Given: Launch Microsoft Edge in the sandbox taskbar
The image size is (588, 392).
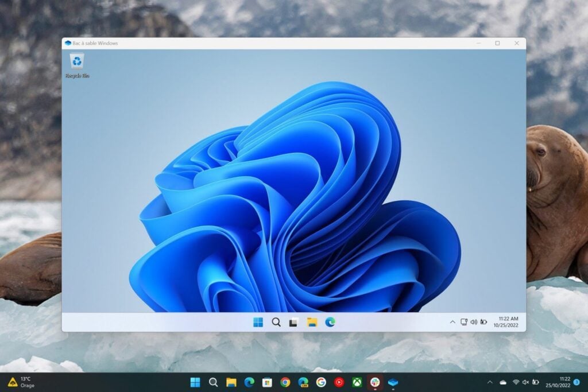Looking at the screenshot, I should [x=330, y=322].
